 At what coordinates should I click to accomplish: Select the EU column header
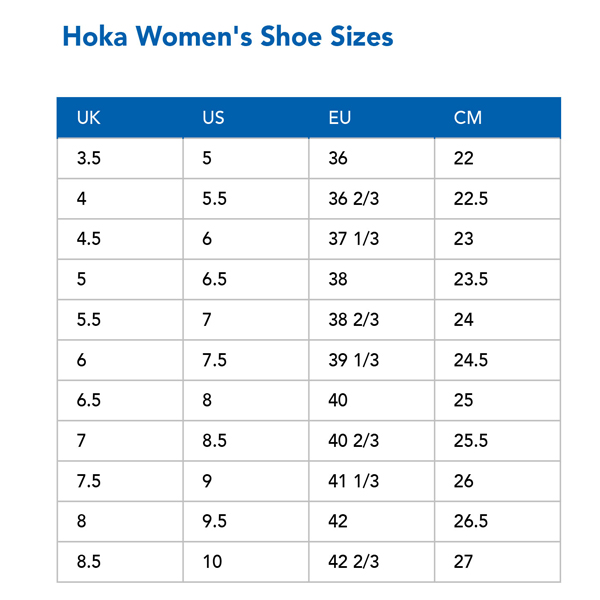click(x=372, y=117)
